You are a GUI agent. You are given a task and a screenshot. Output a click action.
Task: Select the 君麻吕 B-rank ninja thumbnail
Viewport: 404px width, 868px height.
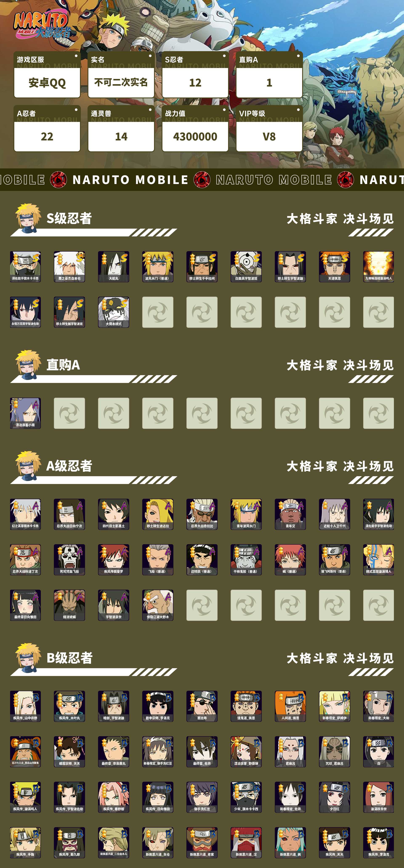point(290,751)
